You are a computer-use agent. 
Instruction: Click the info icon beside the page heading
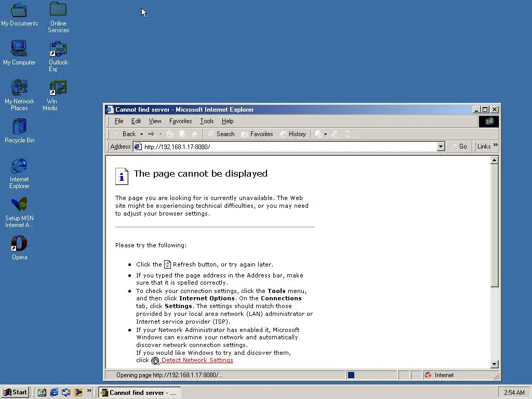122,177
